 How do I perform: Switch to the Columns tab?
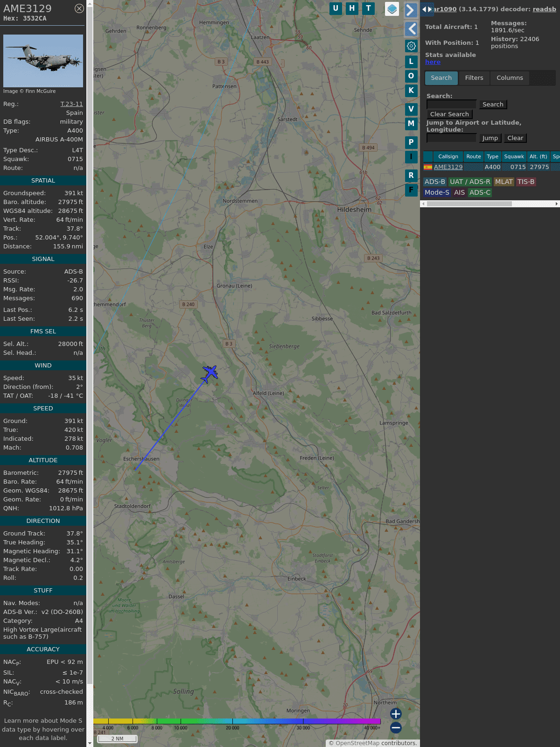[510, 78]
